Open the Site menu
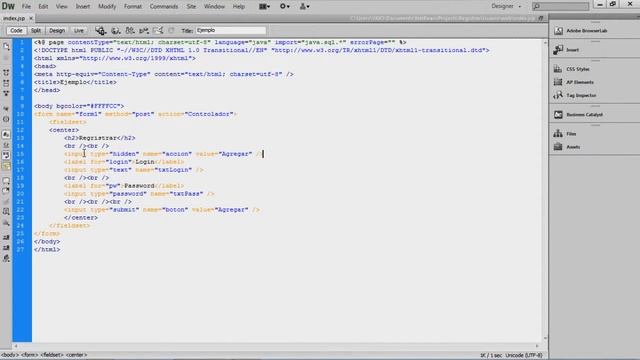 coord(191,7)
